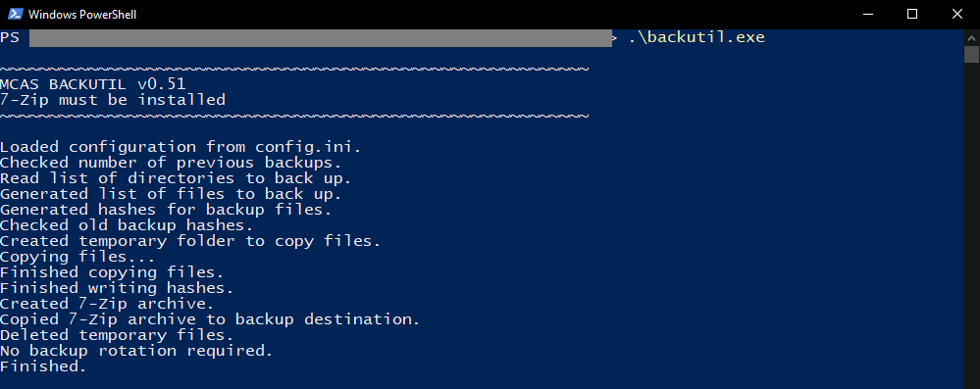Click 'Copied 7-Zip archive to backup destination.' line

(x=210, y=319)
